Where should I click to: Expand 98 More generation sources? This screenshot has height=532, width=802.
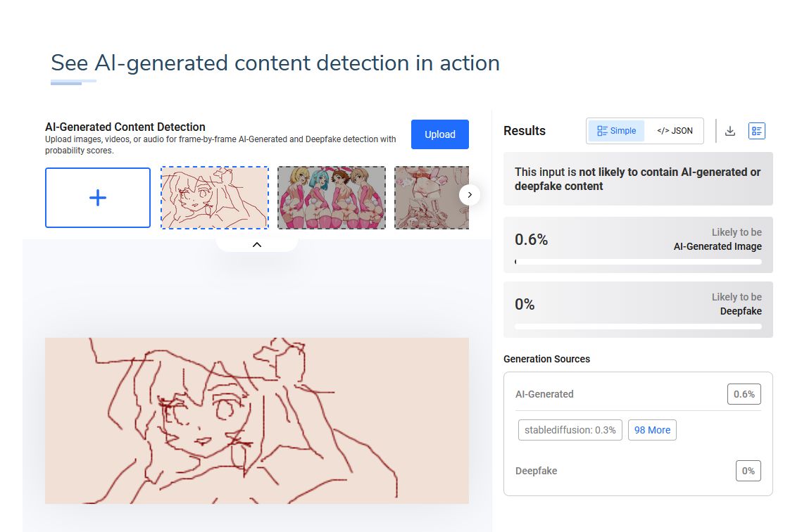[x=652, y=430]
